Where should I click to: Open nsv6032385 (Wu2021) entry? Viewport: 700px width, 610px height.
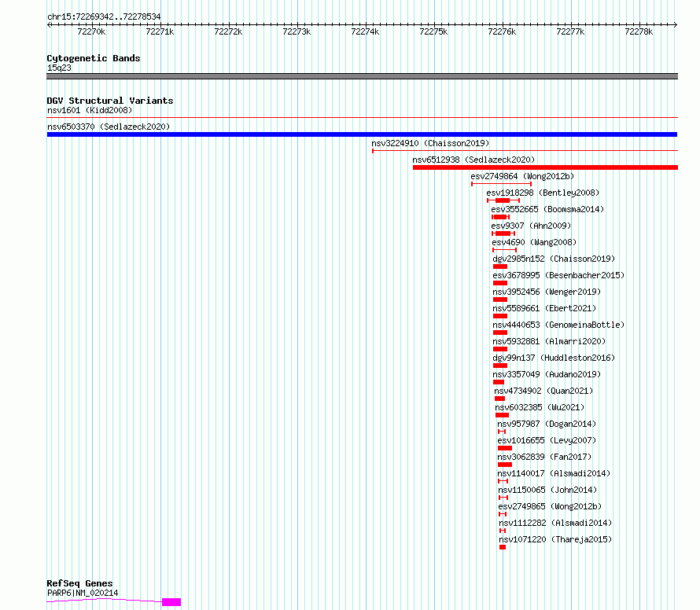pyautogui.click(x=540, y=407)
